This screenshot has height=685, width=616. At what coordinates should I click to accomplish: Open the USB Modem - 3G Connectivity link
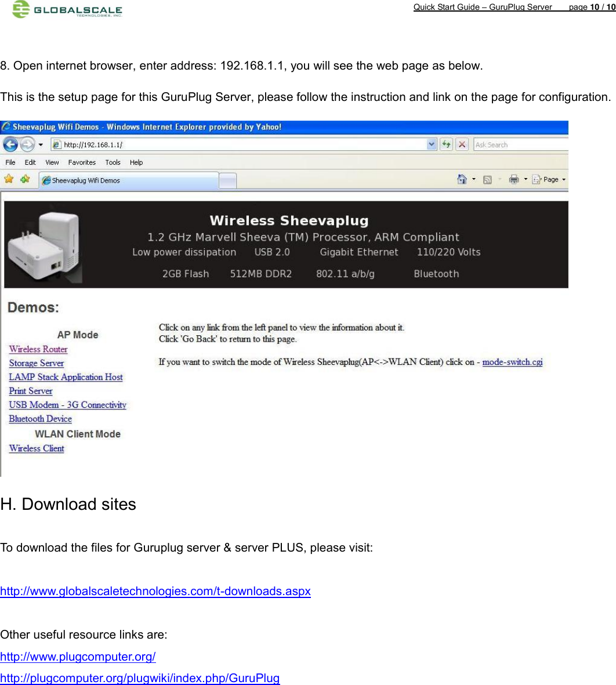(x=68, y=405)
